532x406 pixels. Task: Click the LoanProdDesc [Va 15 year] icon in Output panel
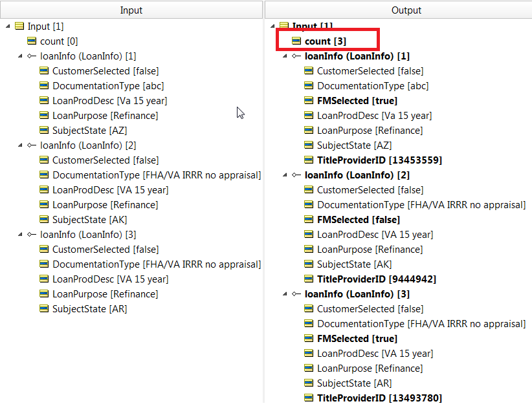click(309, 116)
